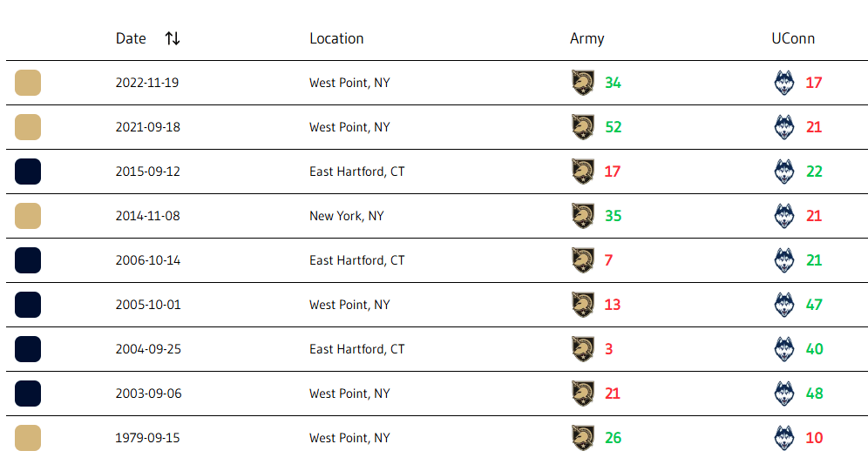Click New York, NY location cell
The width and height of the screenshot is (868, 471).
click(347, 216)
